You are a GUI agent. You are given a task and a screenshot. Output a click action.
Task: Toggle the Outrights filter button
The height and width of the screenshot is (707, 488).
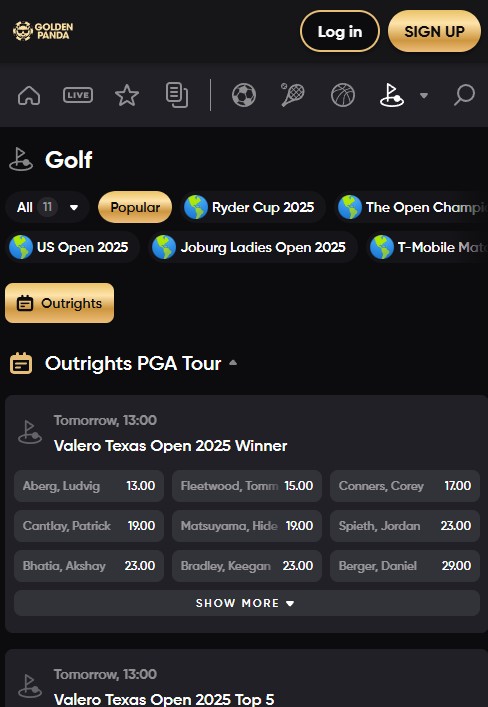click(x=60, y=303)
